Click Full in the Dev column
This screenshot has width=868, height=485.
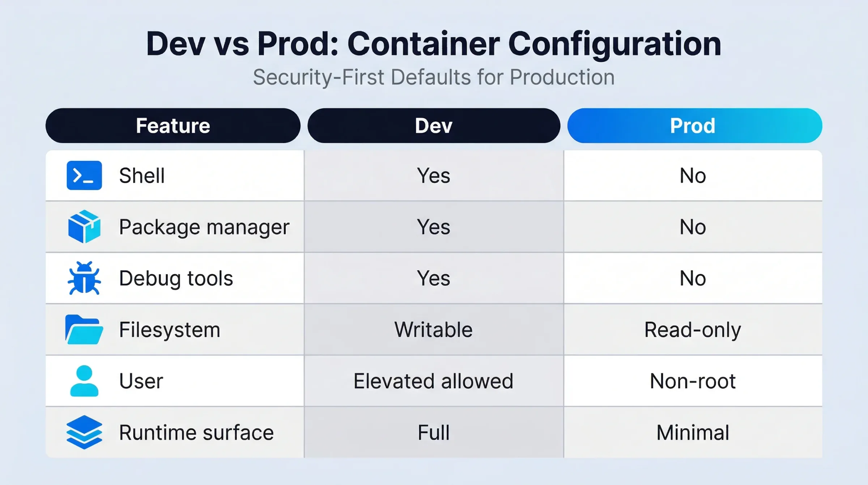click(434, 433)
